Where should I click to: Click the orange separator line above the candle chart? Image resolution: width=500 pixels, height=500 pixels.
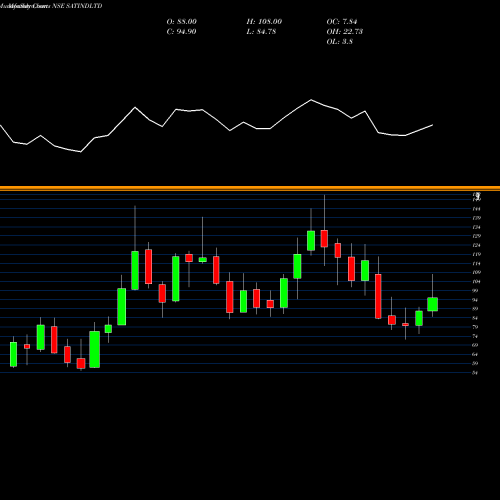coord(250,188)
